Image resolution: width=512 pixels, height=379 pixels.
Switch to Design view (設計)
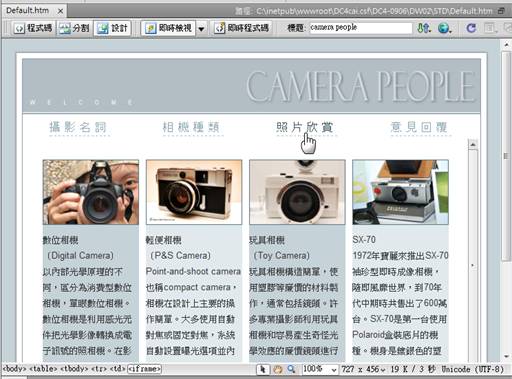point(113,28)
